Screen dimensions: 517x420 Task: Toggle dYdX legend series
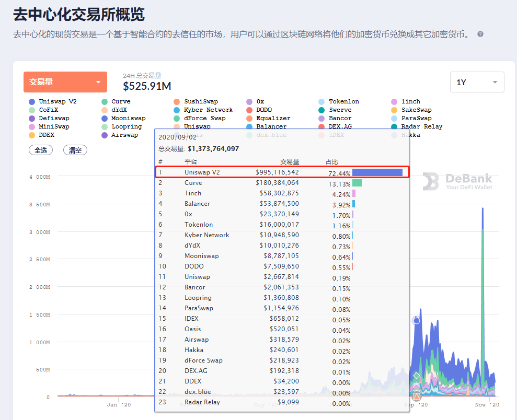click(114, 110)
